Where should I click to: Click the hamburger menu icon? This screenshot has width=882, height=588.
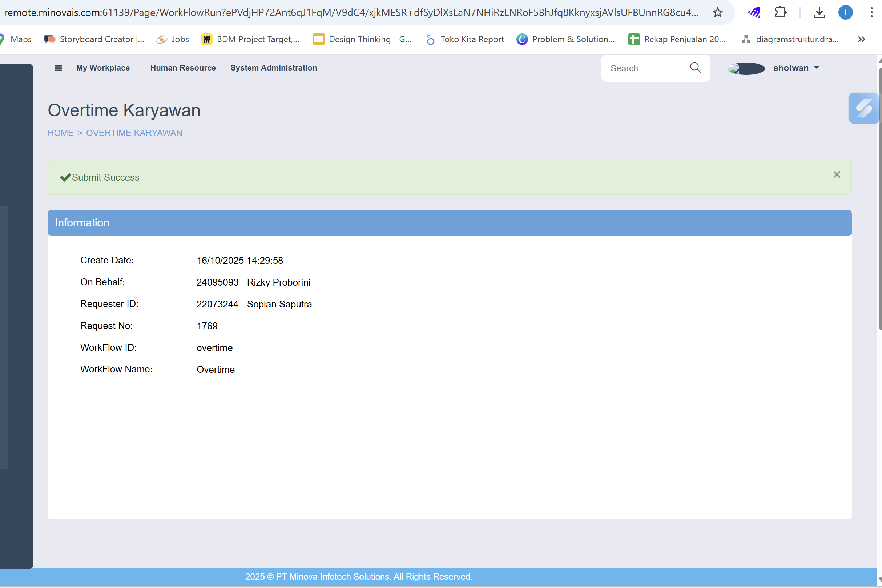(x=58, y=68)
